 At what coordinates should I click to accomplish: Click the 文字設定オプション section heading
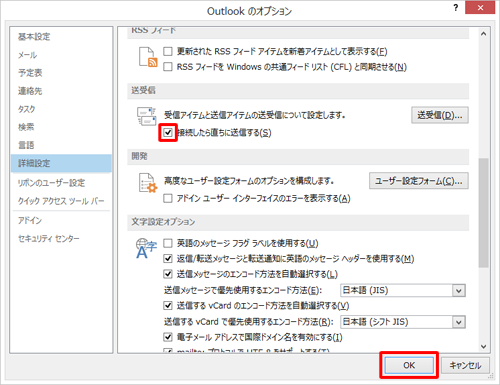163,222
